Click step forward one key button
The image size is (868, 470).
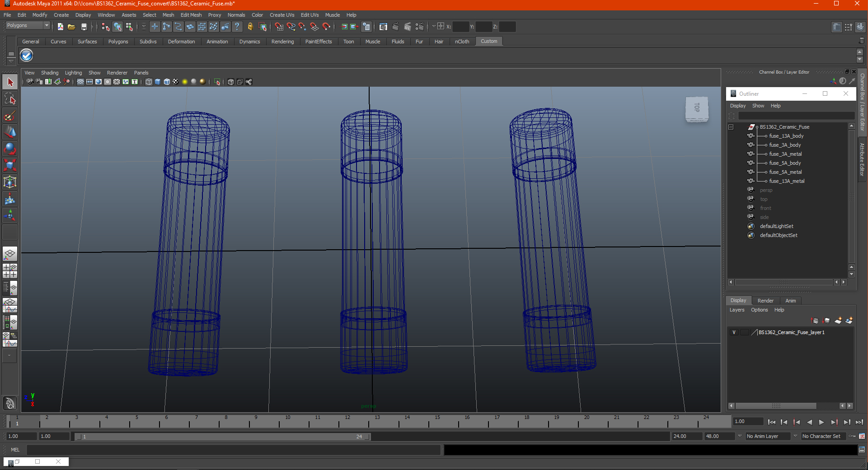coord(834,422)
